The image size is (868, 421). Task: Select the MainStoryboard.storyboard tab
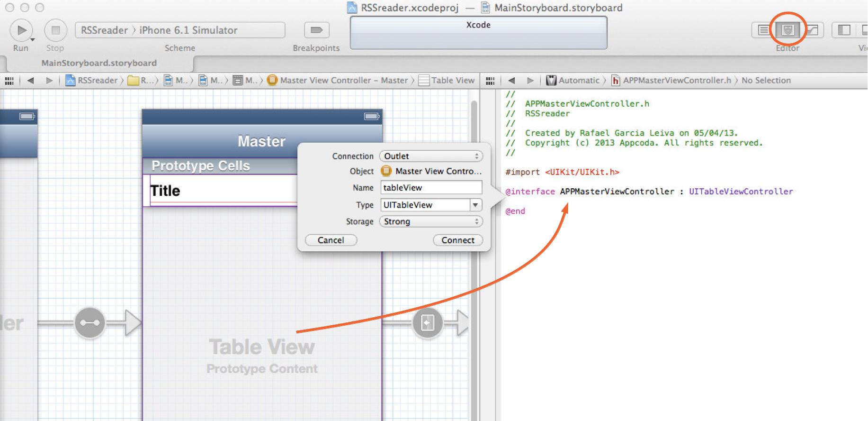point(98,63)
